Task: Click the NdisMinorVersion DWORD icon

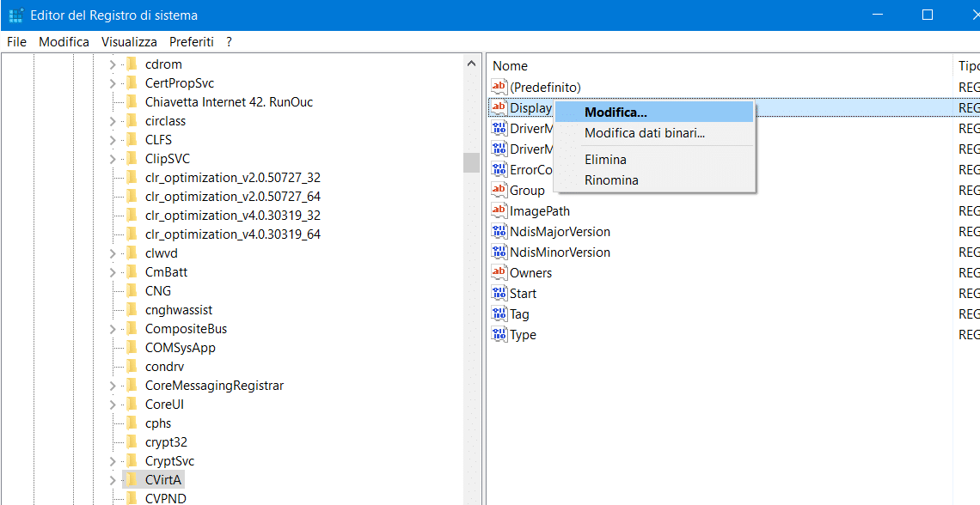Action: [x=499, y=252]
